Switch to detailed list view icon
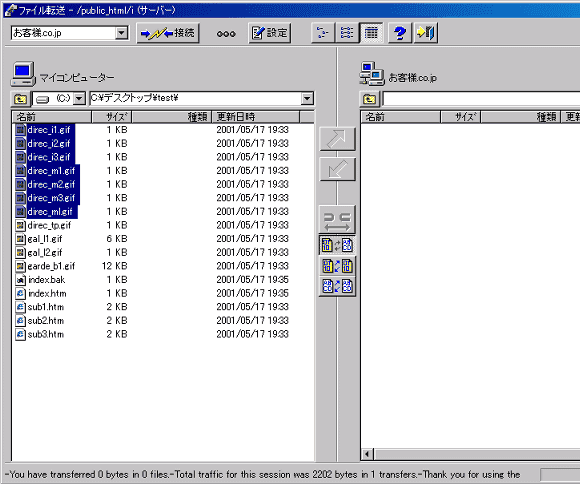Viewport: 580px width, 484px height. click(371, 33)
